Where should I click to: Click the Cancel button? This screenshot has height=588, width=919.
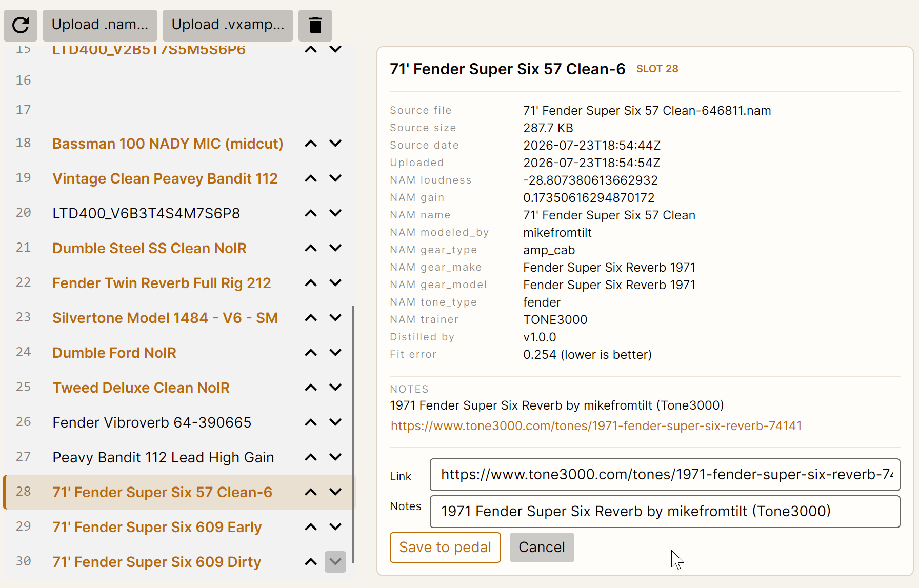click(x=542, y=548)
